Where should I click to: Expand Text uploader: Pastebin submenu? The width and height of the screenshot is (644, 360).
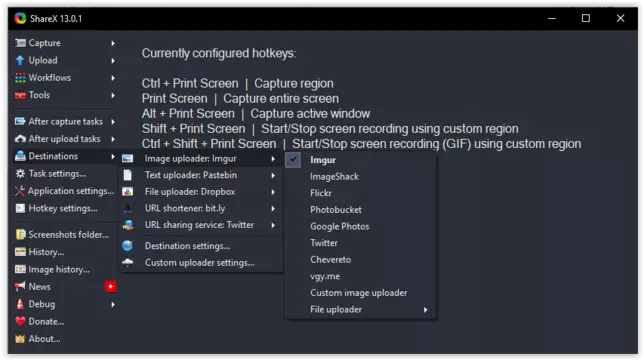pyautogui.click(x=201, y=175)
